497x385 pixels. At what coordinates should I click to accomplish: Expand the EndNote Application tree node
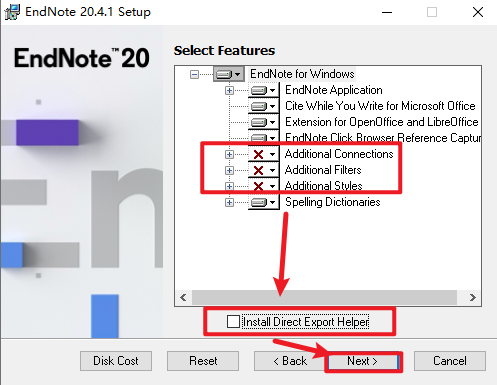pyautogui.click(x=229, y=90)
